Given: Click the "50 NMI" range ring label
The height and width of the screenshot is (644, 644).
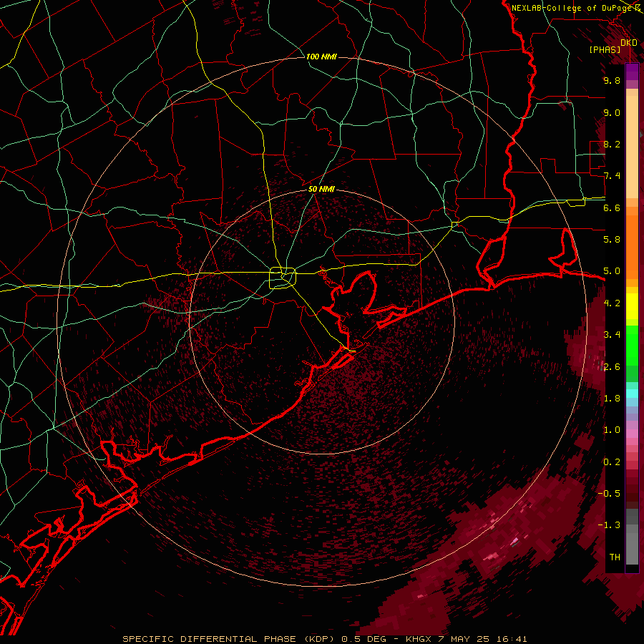Looking at the screenshot, I should coord(321,190).
